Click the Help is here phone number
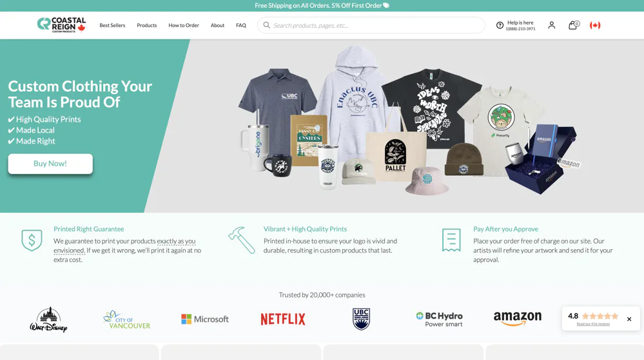Screen dimensions: 644x360 coord(520,29)
